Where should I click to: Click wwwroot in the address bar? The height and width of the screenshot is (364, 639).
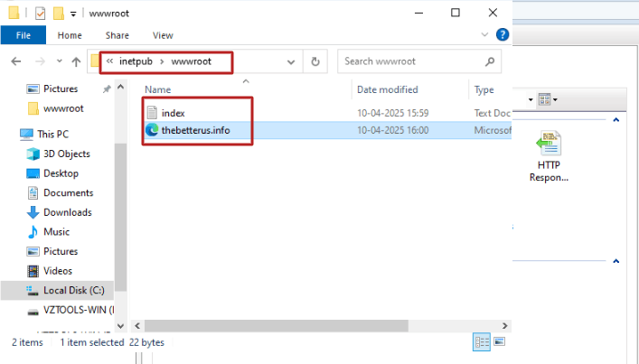click(191, 61)
